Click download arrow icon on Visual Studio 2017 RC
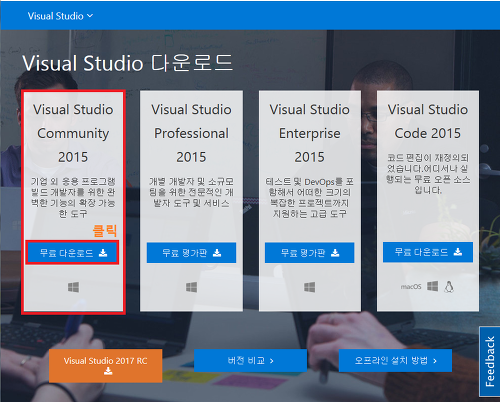The image size is (500, 402). click(108, 371)
